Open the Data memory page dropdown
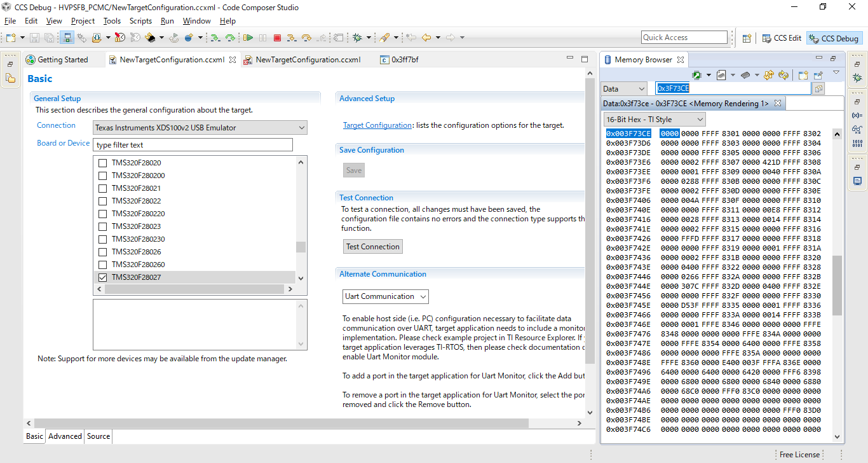The image size is (868, 463). coord(624,89)
